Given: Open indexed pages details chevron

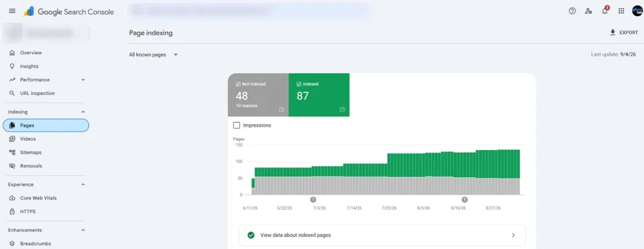Looking at the screenshot, I should pyautogui.click(x=513, y=235).
